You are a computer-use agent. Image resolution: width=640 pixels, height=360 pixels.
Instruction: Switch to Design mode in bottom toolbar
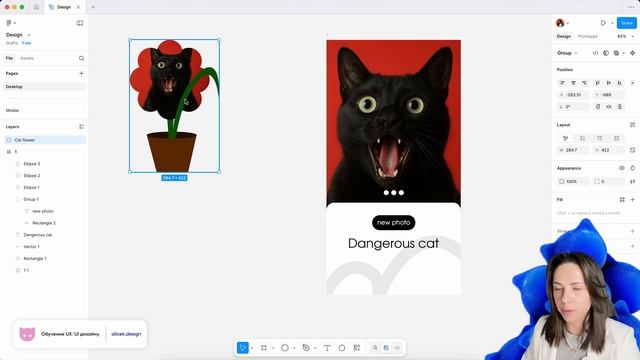tap(386, 348)
